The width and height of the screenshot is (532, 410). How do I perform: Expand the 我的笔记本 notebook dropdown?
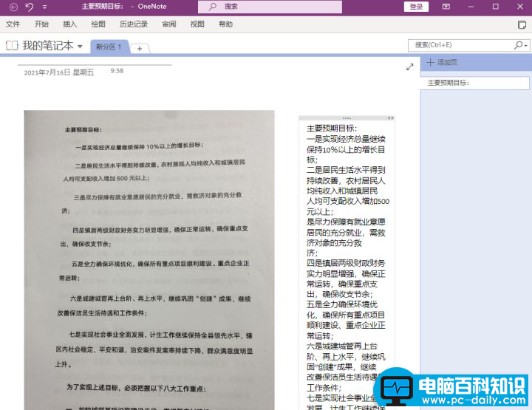[80, 46]
